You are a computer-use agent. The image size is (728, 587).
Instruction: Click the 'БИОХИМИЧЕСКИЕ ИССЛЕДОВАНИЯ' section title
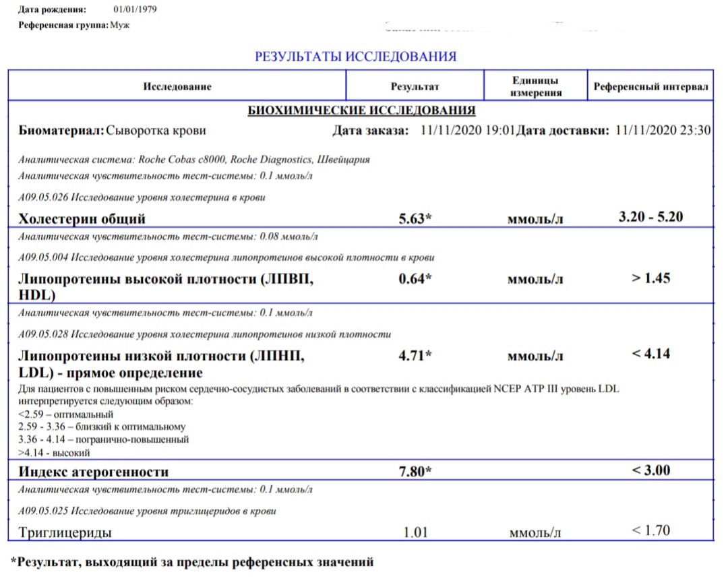pos(361,111)
